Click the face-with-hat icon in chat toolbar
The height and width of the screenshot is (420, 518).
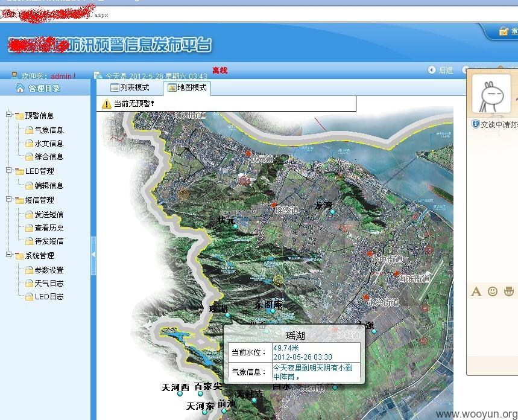[509, 291]
